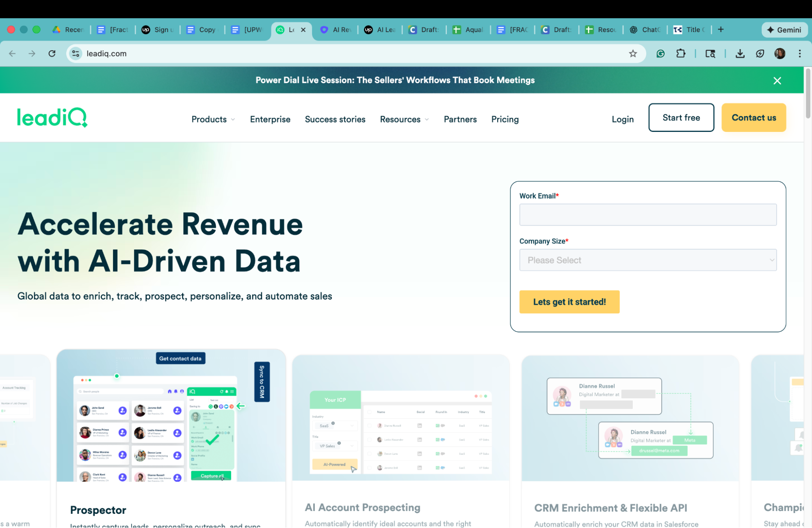Reload the leadiq.com page

click(52, 54)
